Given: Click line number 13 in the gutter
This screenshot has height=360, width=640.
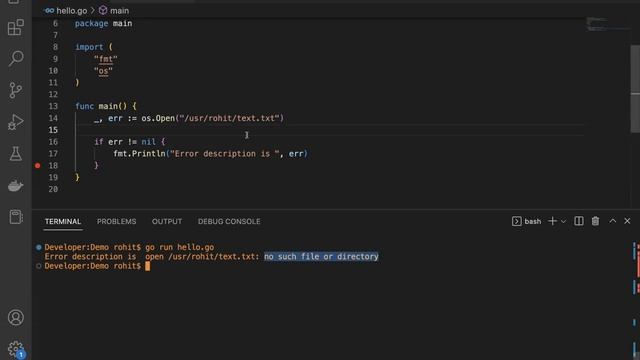Looking at the screenshot, I should [53, 106].
